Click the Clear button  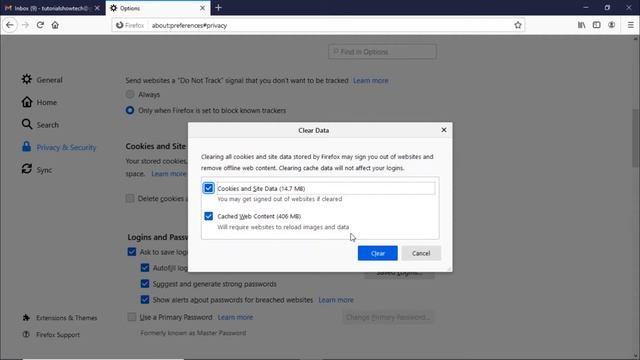378,253
